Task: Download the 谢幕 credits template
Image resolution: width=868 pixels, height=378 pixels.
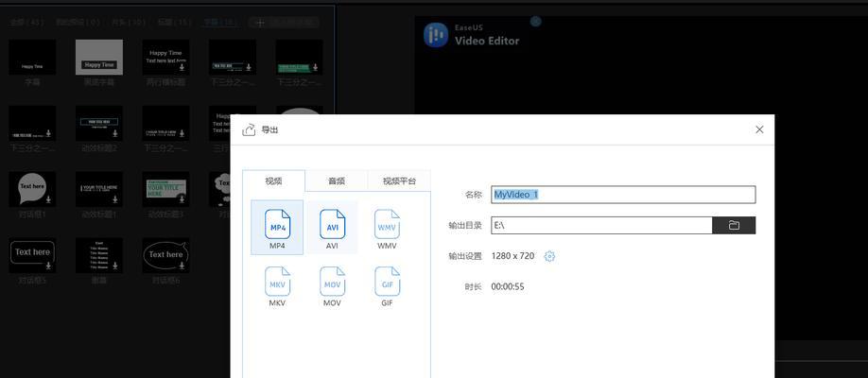Action: coord(115,266)
